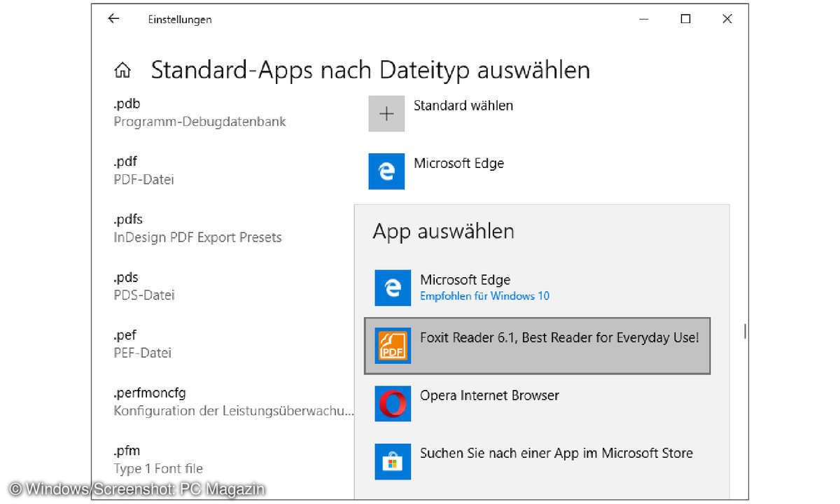The height and width of the screenshot is (504, 840).
Task: Select the Edge icon in App auswählen list
Action: tap(393, 288)
